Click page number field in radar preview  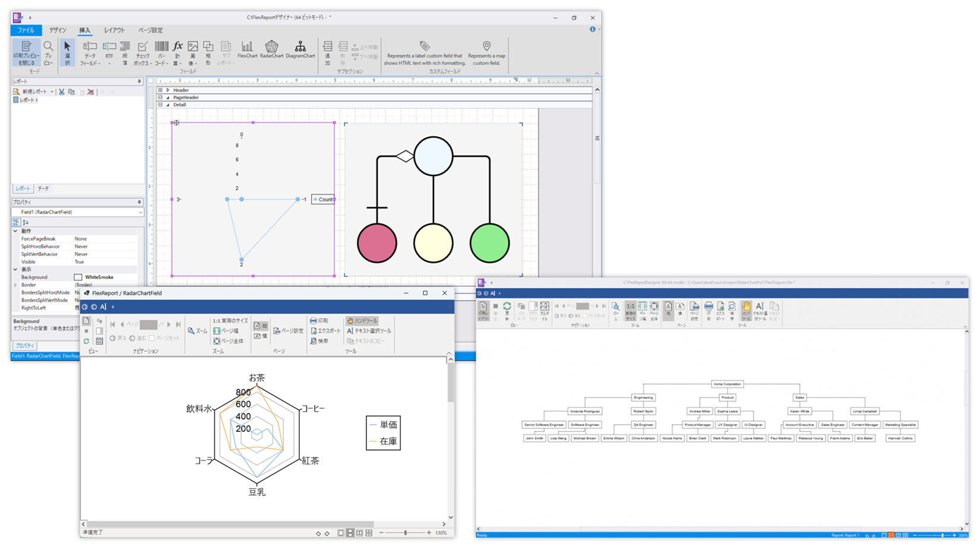[148, 324]
